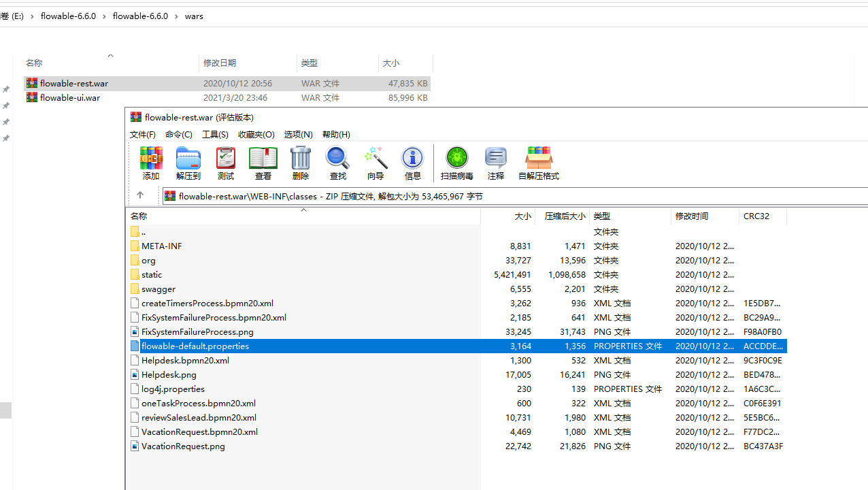Screen dimensions: 868x490
Task: Expand the flowable-6.6.0 breadcrumb chevron before wars
Action: tap(177, 16)
